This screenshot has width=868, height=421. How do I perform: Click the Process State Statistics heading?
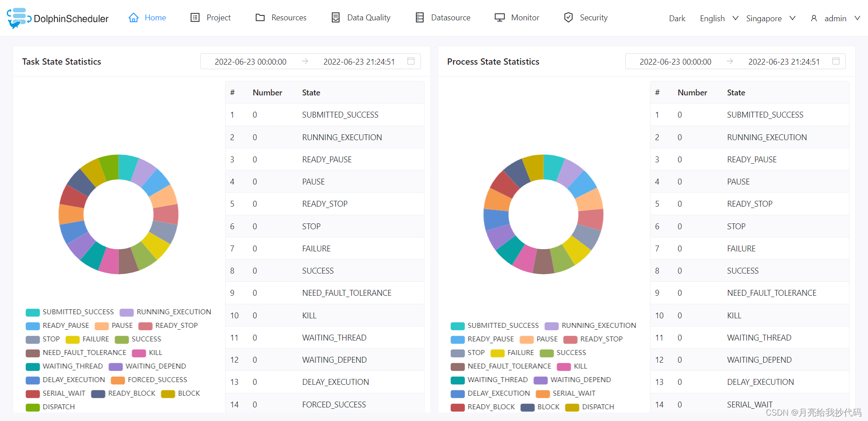click(493, 61)
